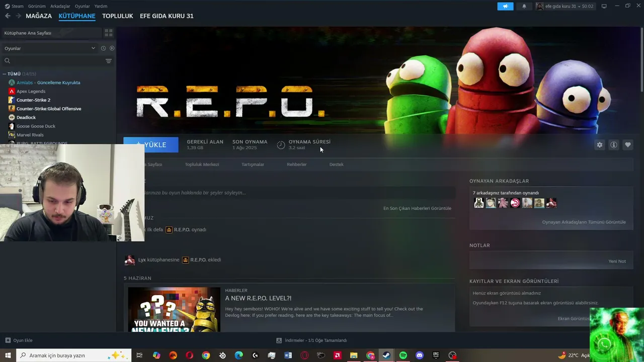Open the Görünüm menu
The width and height of the screenshot is (644, 362).
[x=37, y=6]
